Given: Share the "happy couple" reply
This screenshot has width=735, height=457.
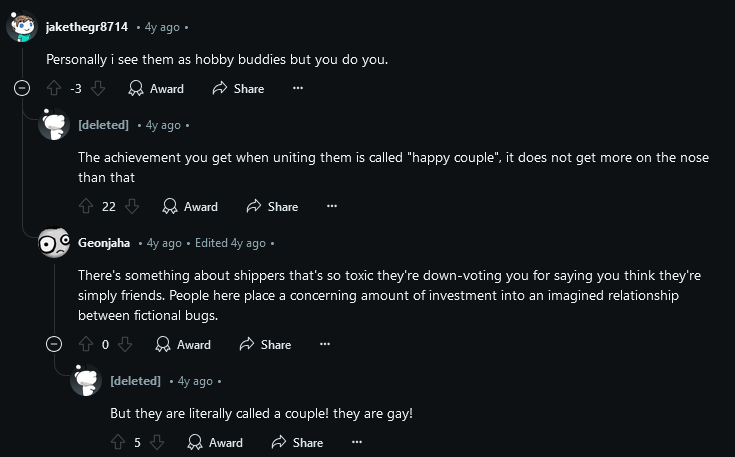Looking at the screenshot, I should [271, 207].
